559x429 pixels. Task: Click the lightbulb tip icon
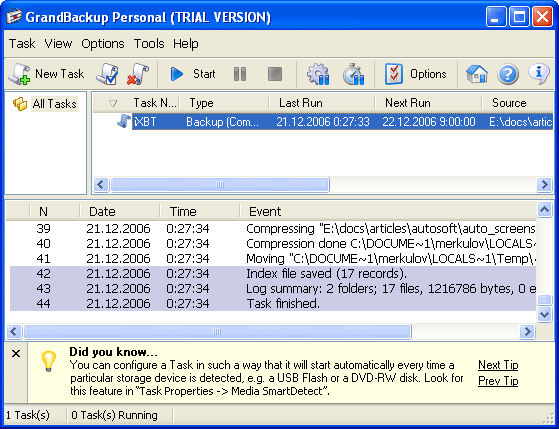coord(48,361)
